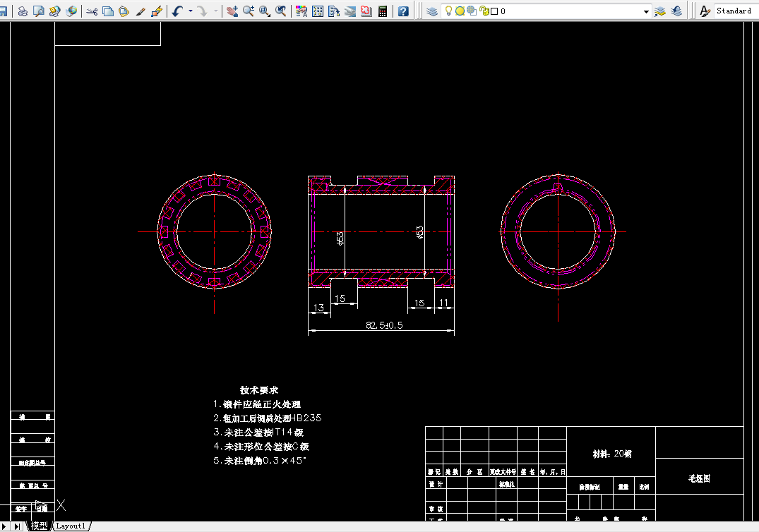Screen dimensions: 759x532
Task: Click Make Object's Layer Current icon
Action: 659,11
